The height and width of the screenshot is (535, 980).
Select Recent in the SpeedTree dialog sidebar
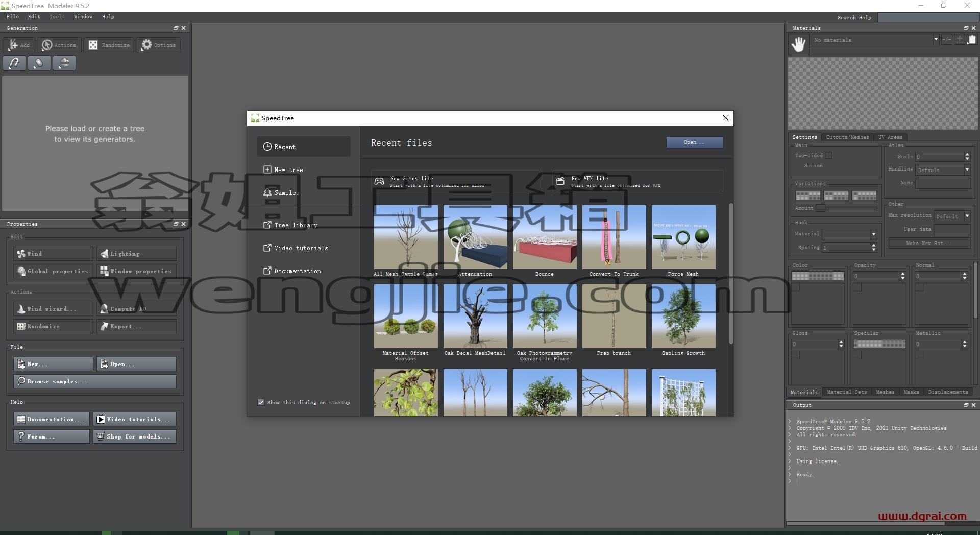(304, 147)
